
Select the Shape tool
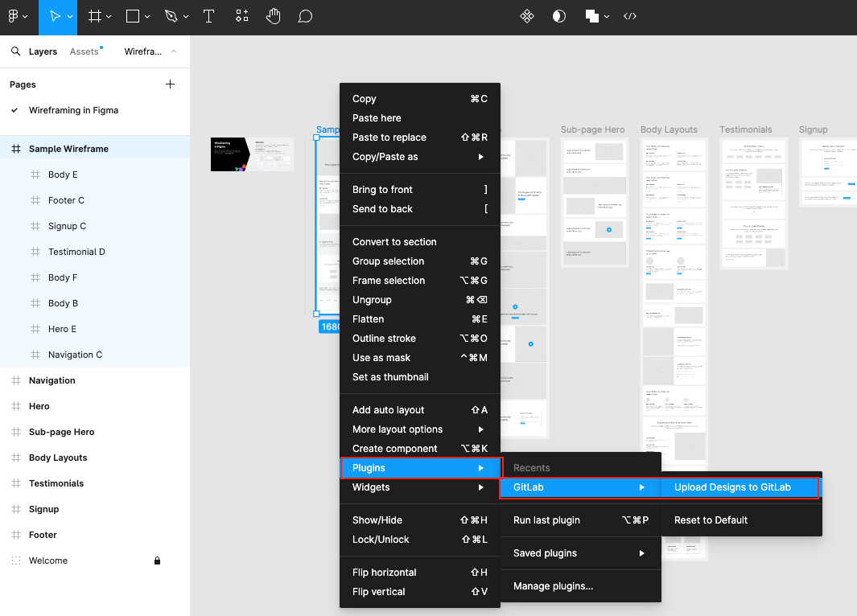(131, 16)
